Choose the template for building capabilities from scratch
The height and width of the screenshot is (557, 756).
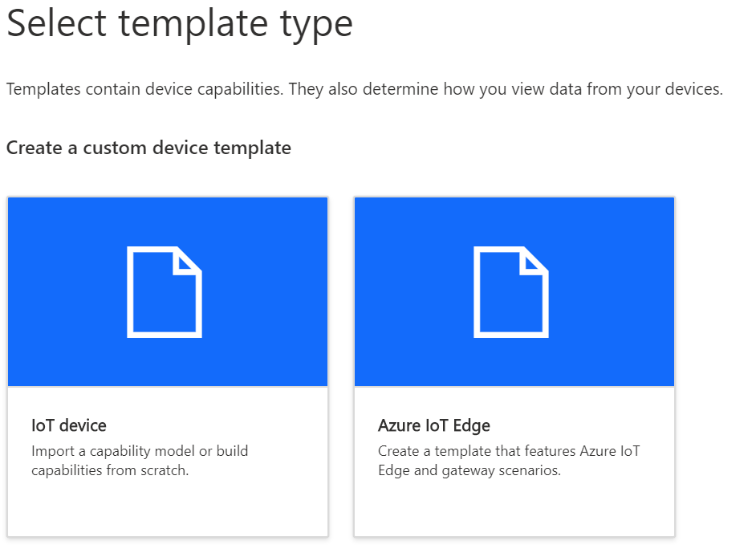167,366
